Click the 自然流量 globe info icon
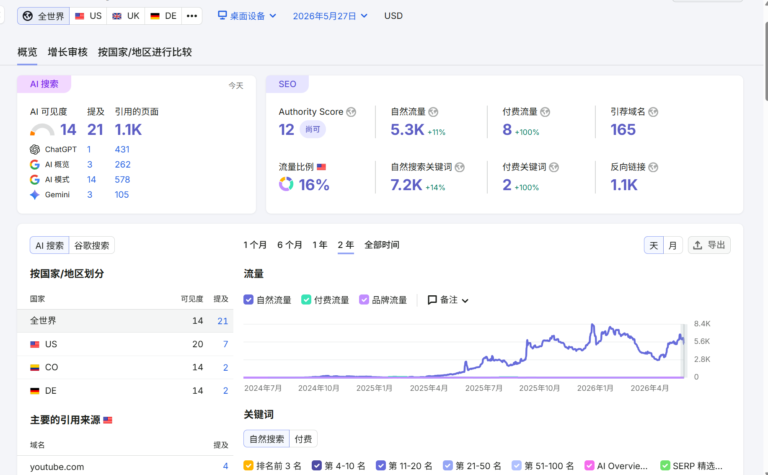Image resolution: width=768 pixels, height=475 pixels. click(433, 112)
